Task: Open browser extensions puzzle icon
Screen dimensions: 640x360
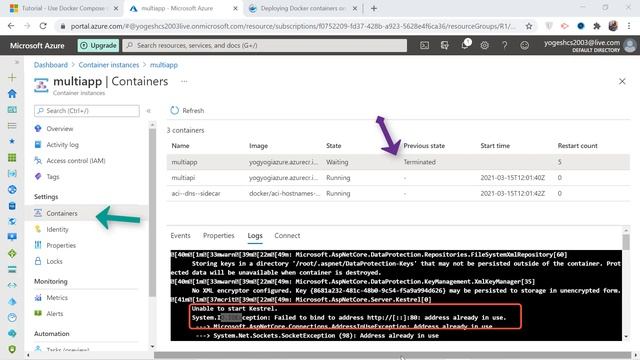Action: tap(597, 26)
